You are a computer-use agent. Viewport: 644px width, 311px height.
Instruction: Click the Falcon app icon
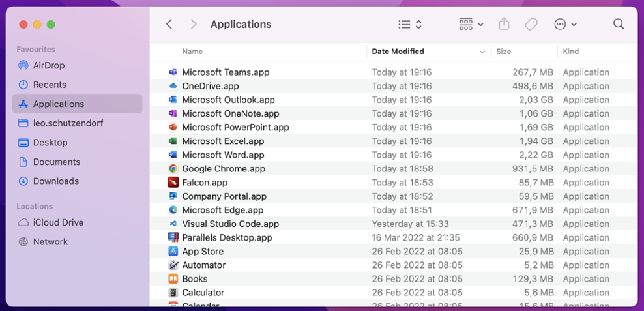173,183
